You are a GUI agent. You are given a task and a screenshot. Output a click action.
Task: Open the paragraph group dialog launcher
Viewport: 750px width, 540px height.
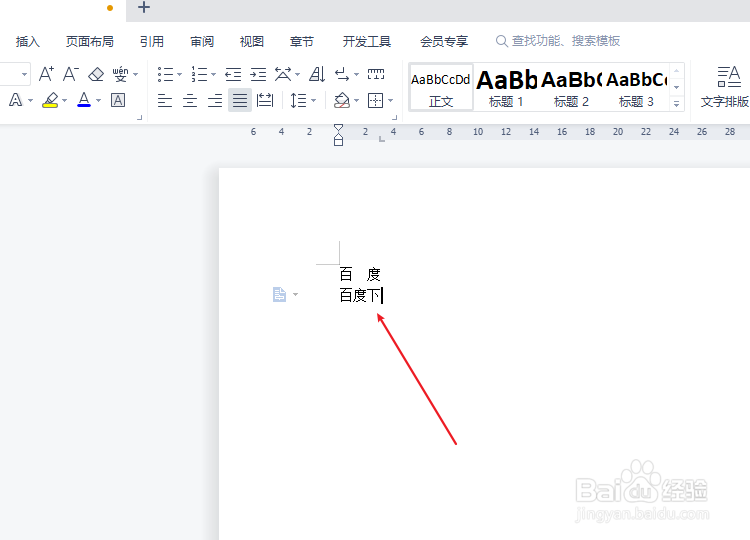tap(395, 117)
